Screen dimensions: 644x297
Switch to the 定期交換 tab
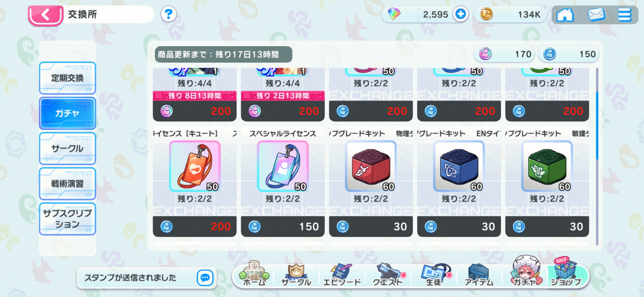[x=67, y=78]
